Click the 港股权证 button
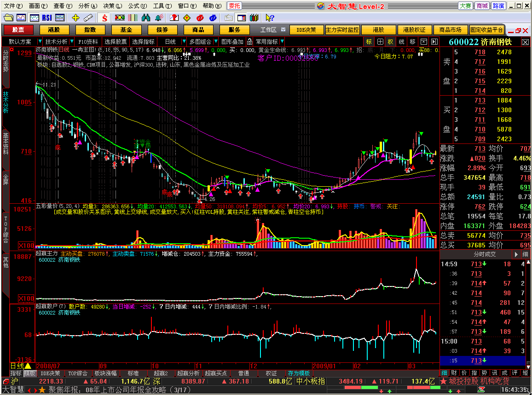532x395 pixels. (x=414, y=30)
